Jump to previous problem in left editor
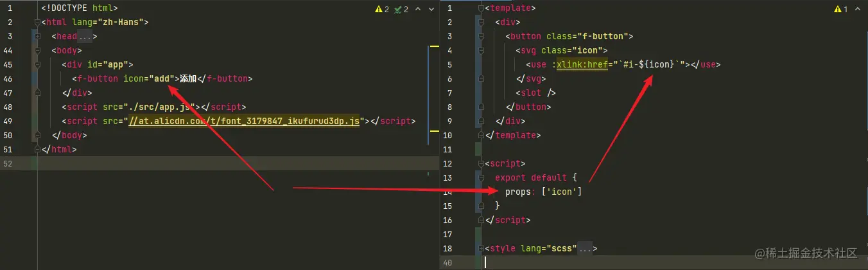The width and height of the screenshot is (868, 270). click(418, 9)
